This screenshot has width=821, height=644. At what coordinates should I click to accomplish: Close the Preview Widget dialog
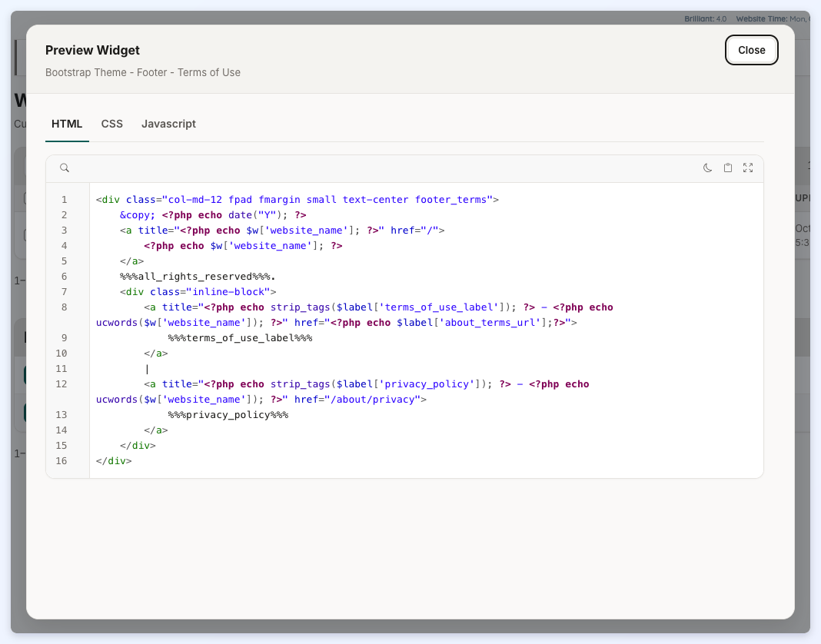pos(751,50)
